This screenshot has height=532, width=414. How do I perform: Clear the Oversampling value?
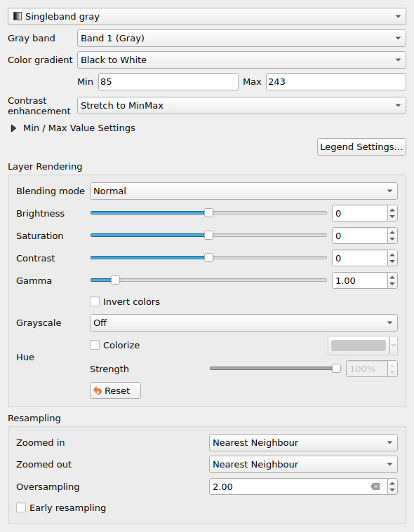375,487
